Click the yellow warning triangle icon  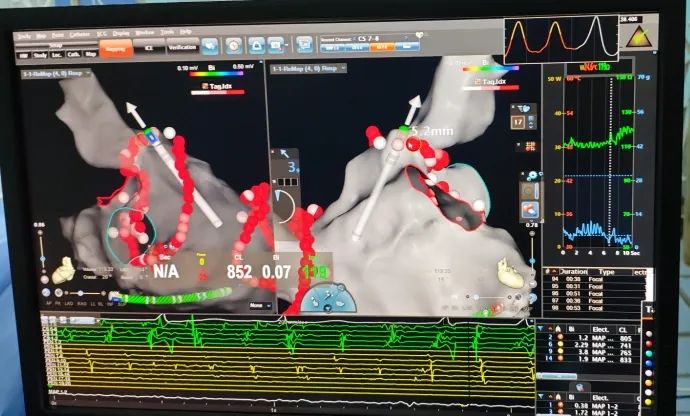click(637, 39)
